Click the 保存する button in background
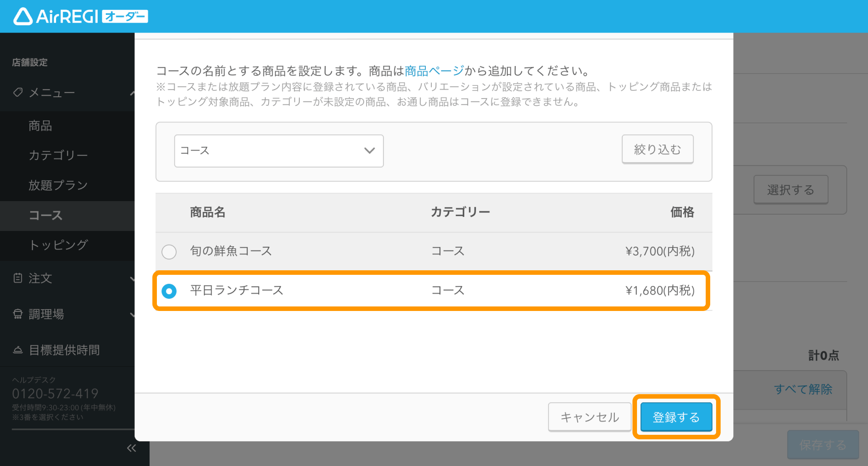The width and height of the screenshot is (868, 466). 823,445
